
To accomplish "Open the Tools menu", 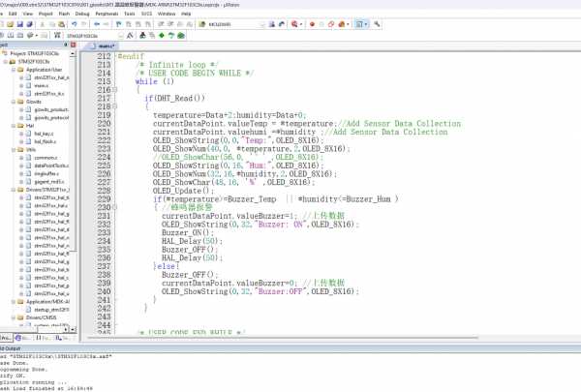I will pos(130,14).
